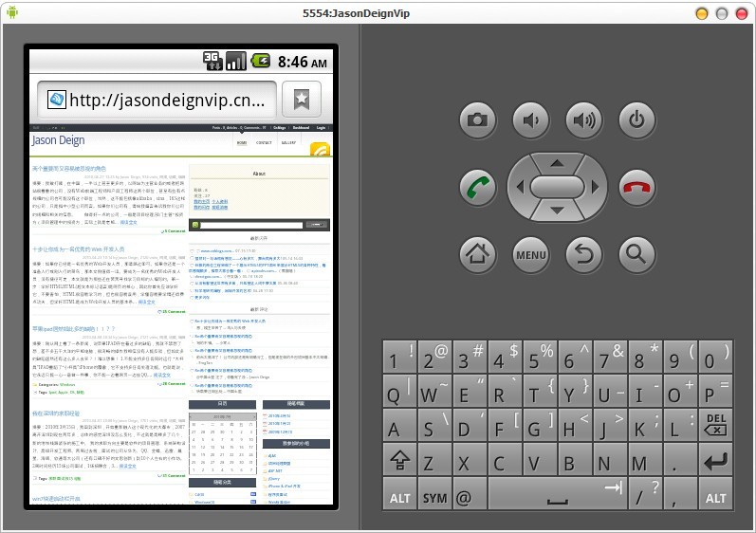Click the battery charging status icon
The width and height of the screenshot is (756, 533).
click(261, 61)
